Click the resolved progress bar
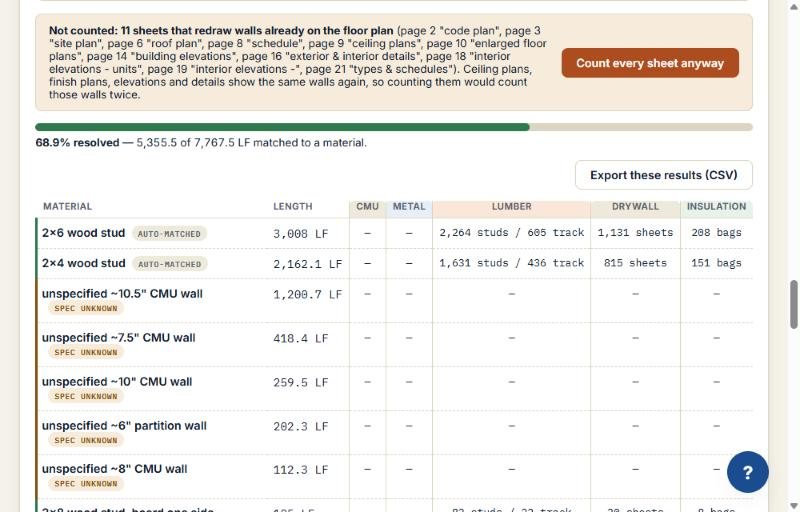The image size is (800, 512). coord(393,127)
